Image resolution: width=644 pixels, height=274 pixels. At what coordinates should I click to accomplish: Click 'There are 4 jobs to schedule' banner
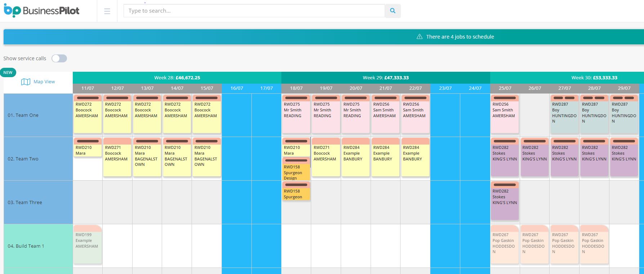click(460, 37)
